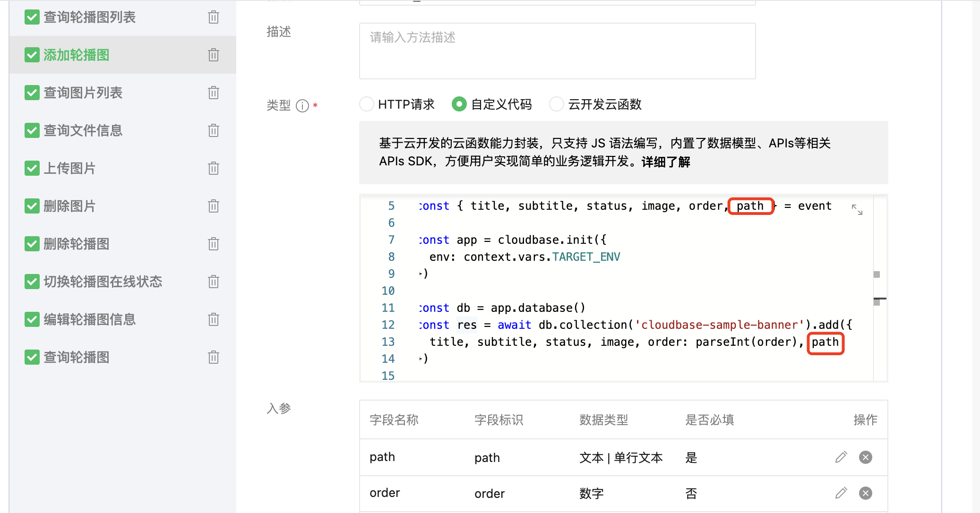Remove the path parameter via x icon
The width and height of the screenshot is (980, 513).
coord(866,457)
